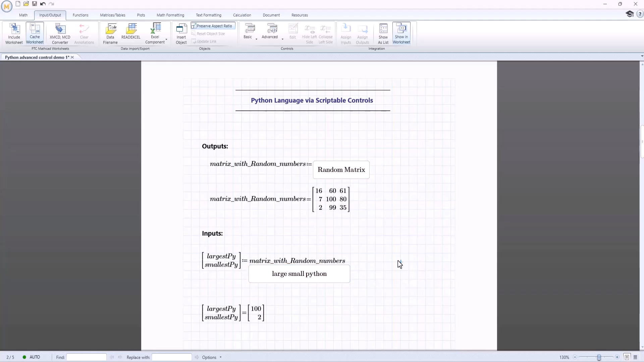Click Assign Outputs in the Integration group

[363, 34]
